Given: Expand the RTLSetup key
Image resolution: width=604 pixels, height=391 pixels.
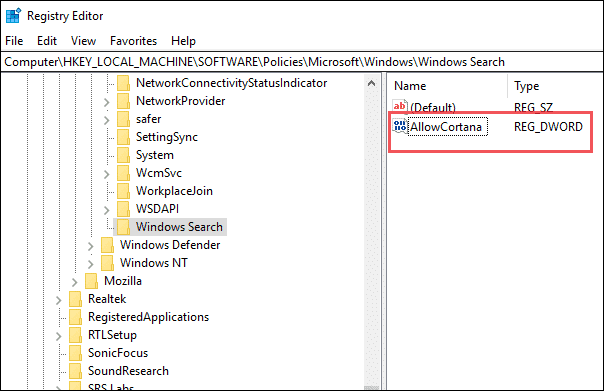Looking at the screenshot, I should [x=59, y=336].
